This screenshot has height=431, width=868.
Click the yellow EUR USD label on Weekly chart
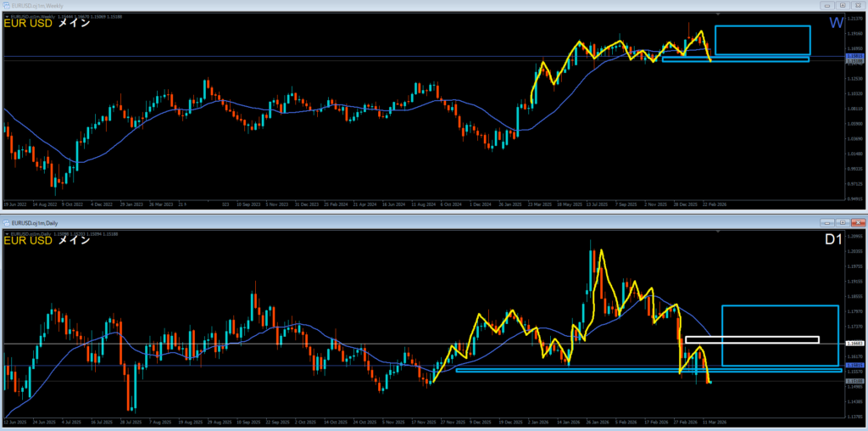click(x=28, y=24)
